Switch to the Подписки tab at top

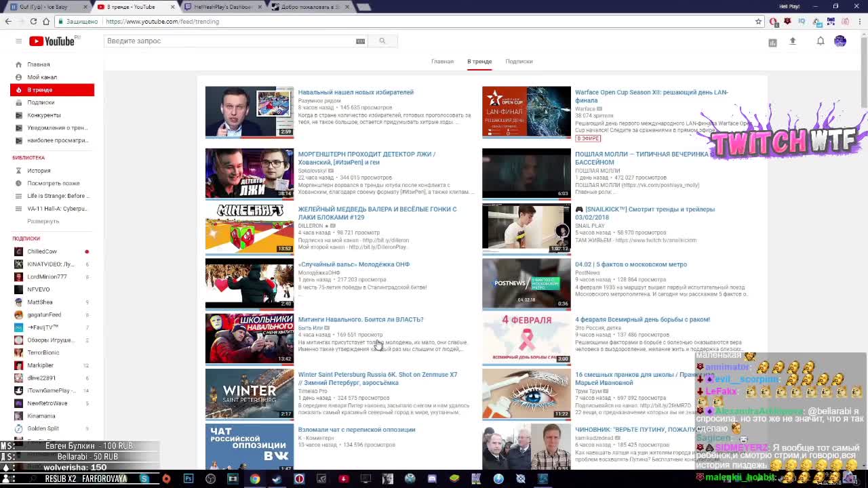[x=519, y=62]
